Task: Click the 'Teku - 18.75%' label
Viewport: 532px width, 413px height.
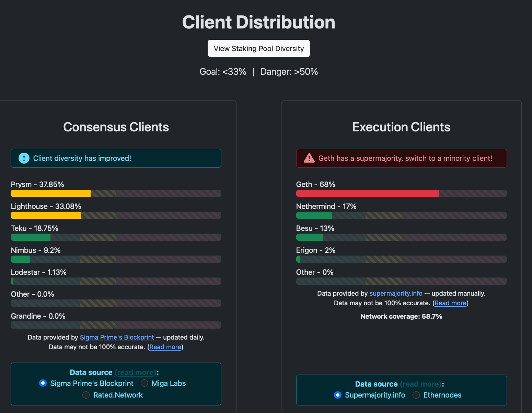Action: [x=34, y=228]
